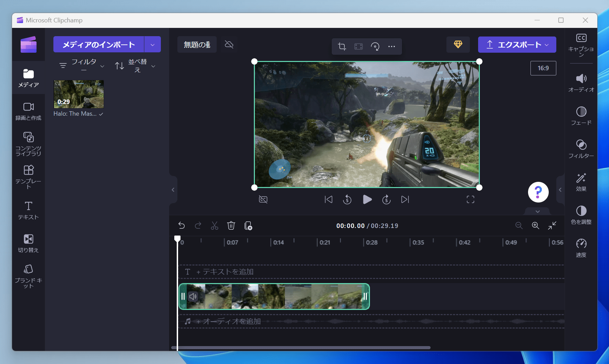Open the テンプレート panel
Image resolution: width=609 pixels, height=364 pixels.
click(28, 177)
